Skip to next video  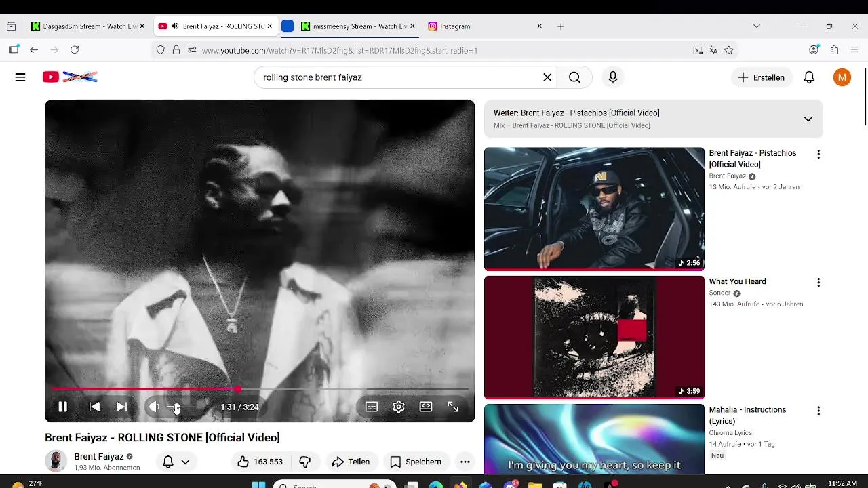coord(121,407)
